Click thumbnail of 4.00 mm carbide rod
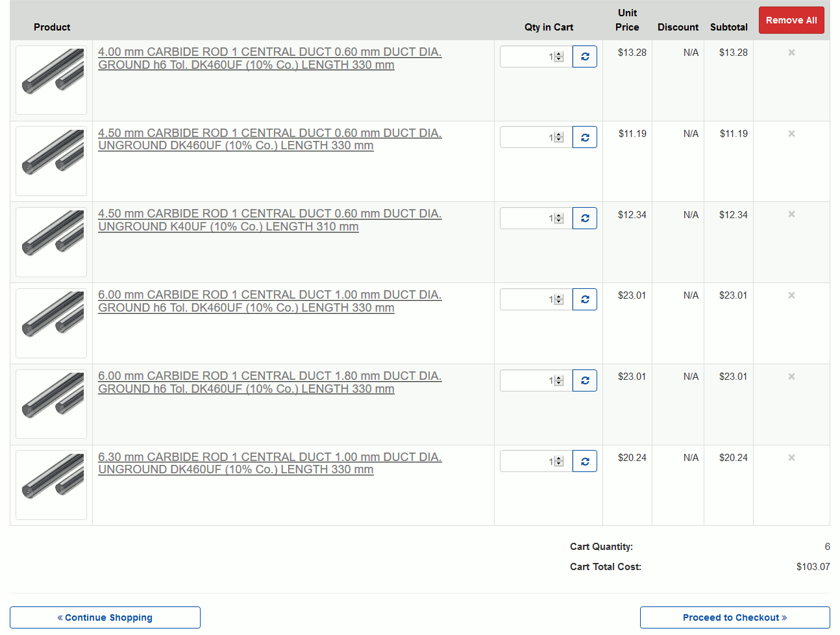840x635 pixels. click(x=51, y=81)
